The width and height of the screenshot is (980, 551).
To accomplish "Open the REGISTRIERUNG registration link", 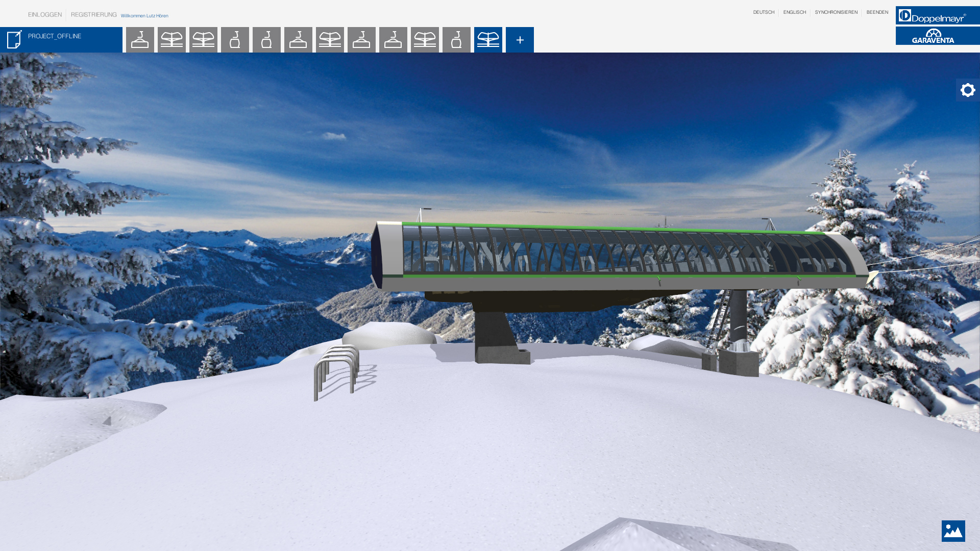I will [x=94, y=15].
